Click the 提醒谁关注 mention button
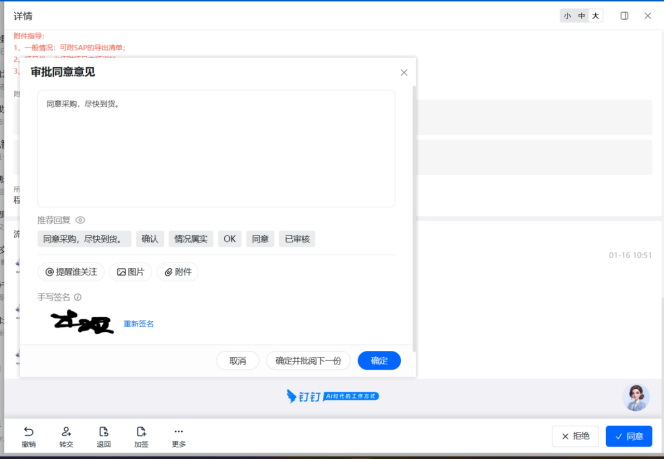Screen dimensions: 665x460 coord(71,272)
